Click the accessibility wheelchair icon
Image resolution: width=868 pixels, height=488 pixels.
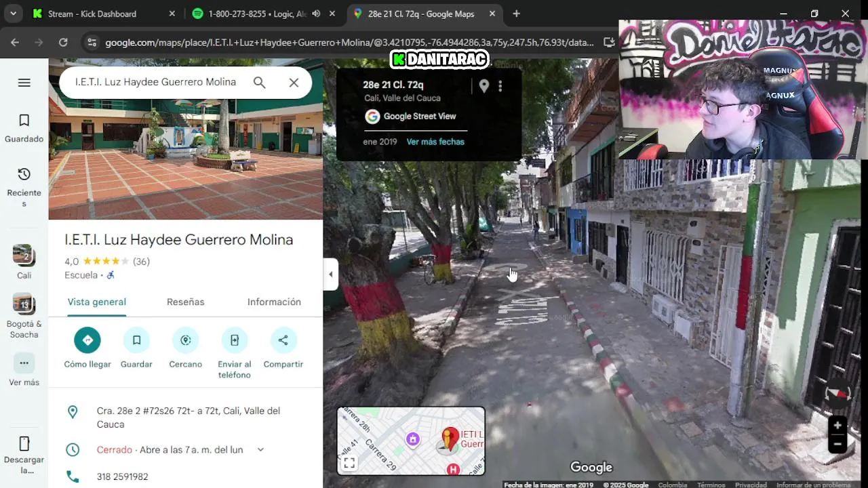tap(111, 275)
